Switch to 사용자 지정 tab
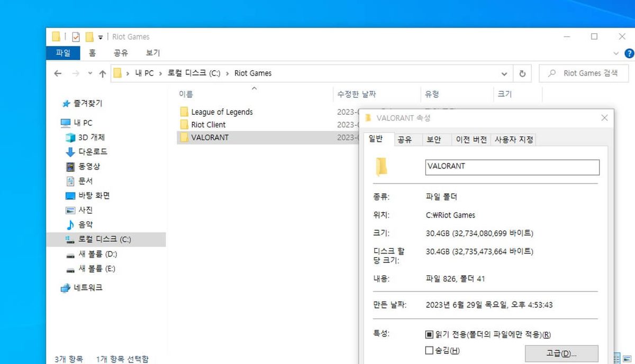635x364 pixels. [x=513, y=140]
